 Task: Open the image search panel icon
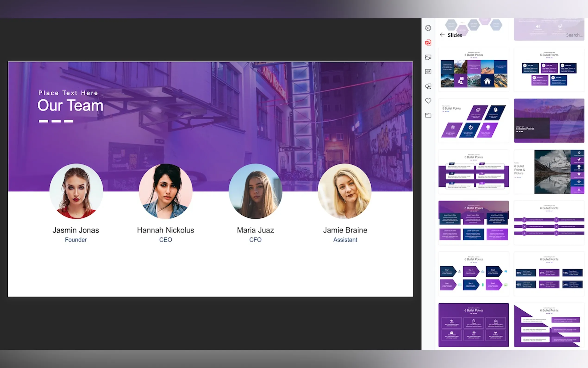coord(428,57)
